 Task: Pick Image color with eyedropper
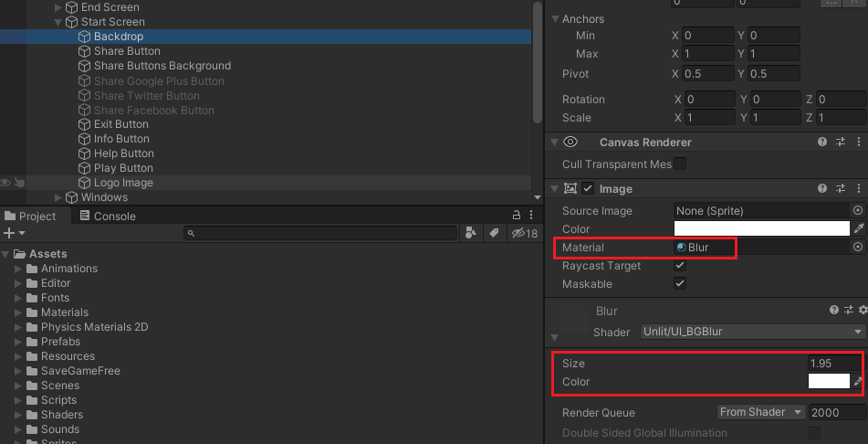click(x=859, y=228)
